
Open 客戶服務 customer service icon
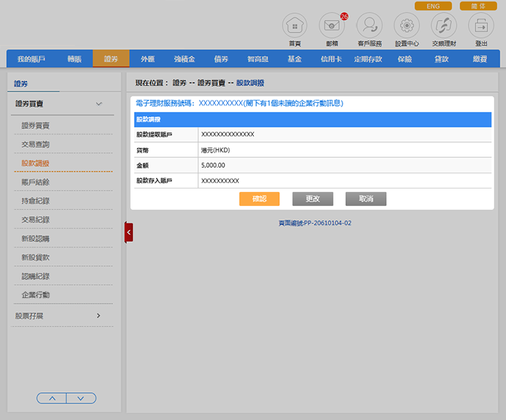pos(369,26)
